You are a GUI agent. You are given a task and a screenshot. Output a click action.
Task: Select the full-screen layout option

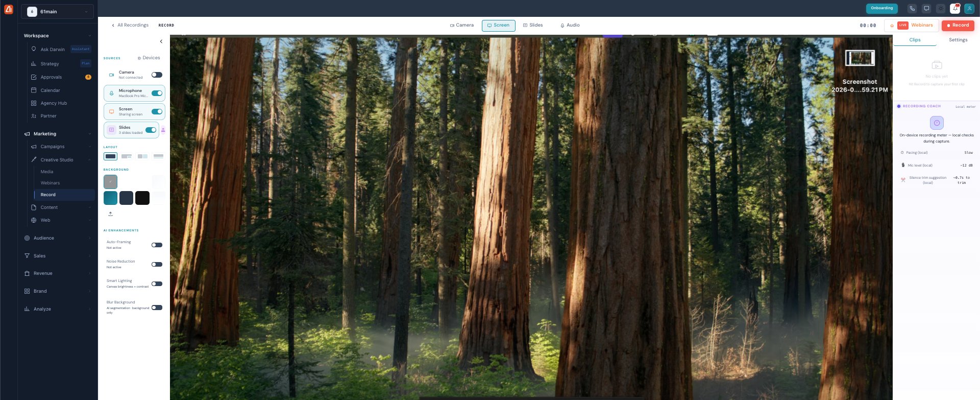pyautogui.click(x=110, y=156)
